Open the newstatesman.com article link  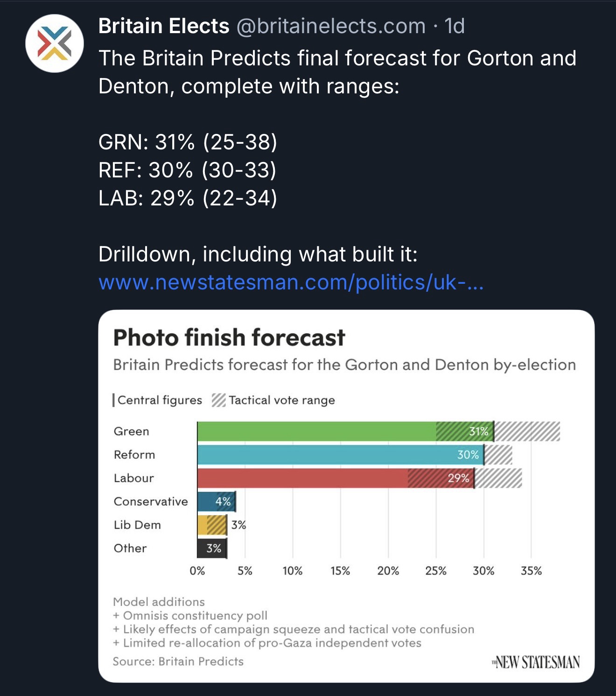click(x=291, y=282)
